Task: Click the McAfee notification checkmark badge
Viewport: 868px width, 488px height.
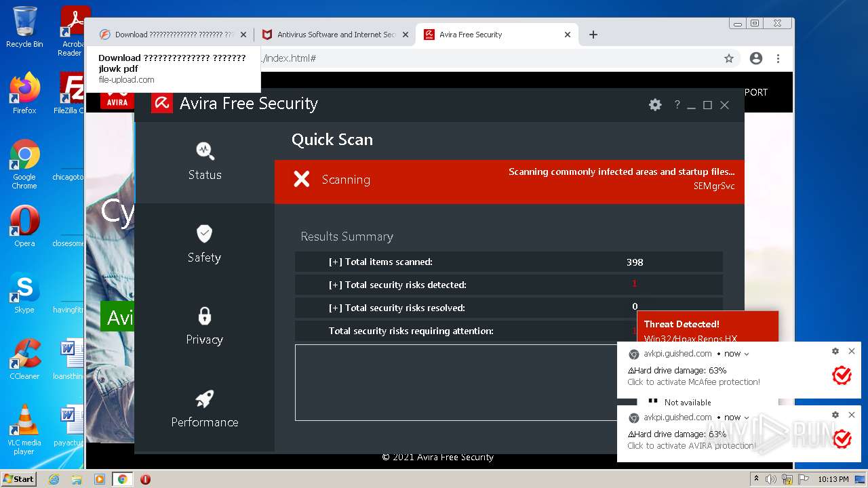Action: [842, 375]
